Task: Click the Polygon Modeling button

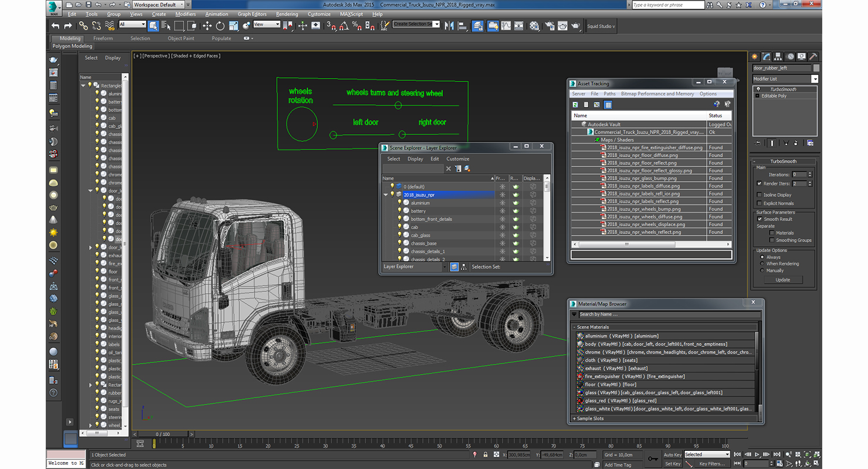Action: (72, 46)
